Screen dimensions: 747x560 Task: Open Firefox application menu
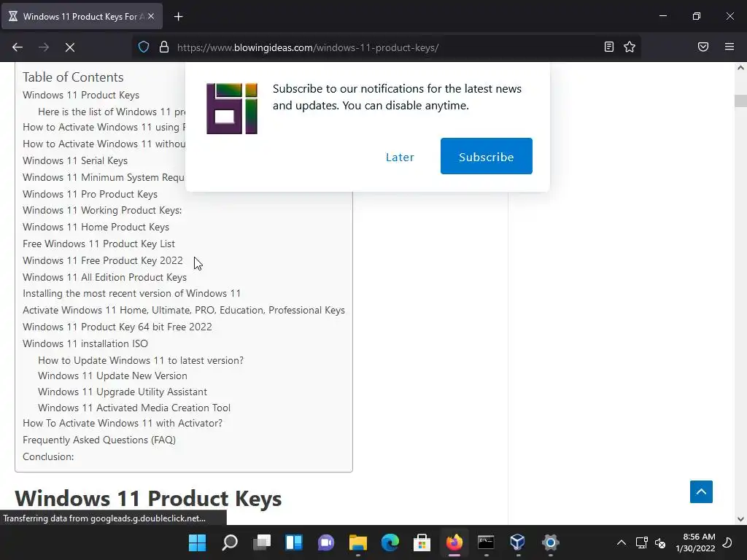point(729,47)
